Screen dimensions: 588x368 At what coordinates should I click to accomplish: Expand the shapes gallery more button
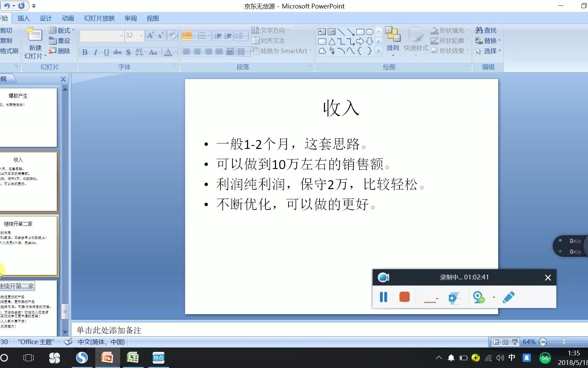[378, 51]
